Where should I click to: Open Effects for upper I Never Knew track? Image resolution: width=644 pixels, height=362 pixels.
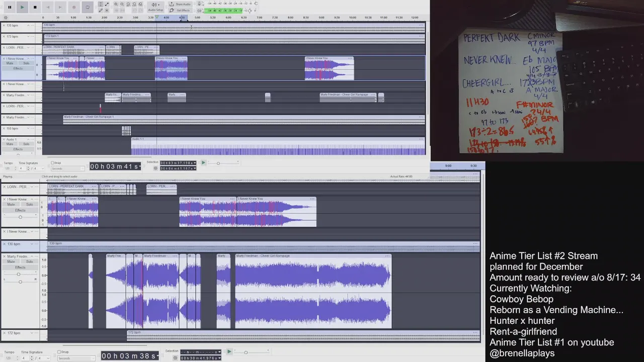coord(18,68)
